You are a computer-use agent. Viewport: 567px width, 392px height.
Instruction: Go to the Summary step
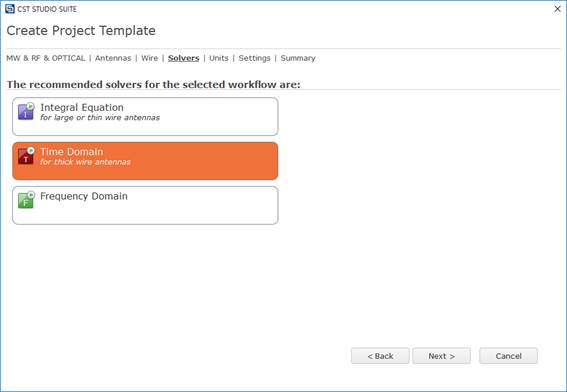click(x=298, y=58)
